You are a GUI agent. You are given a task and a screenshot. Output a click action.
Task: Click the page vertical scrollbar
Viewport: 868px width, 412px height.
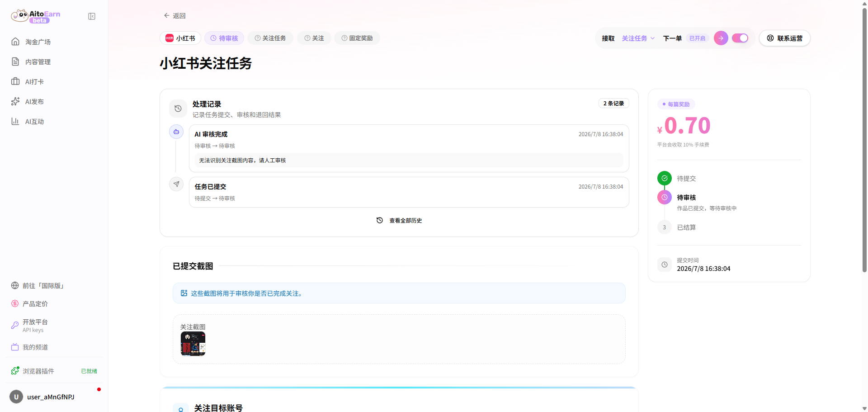tap(864, 140)
